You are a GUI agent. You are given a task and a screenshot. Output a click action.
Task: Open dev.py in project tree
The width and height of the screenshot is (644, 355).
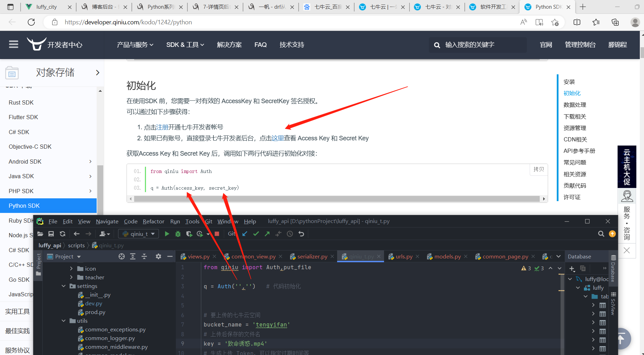(93, 303)
